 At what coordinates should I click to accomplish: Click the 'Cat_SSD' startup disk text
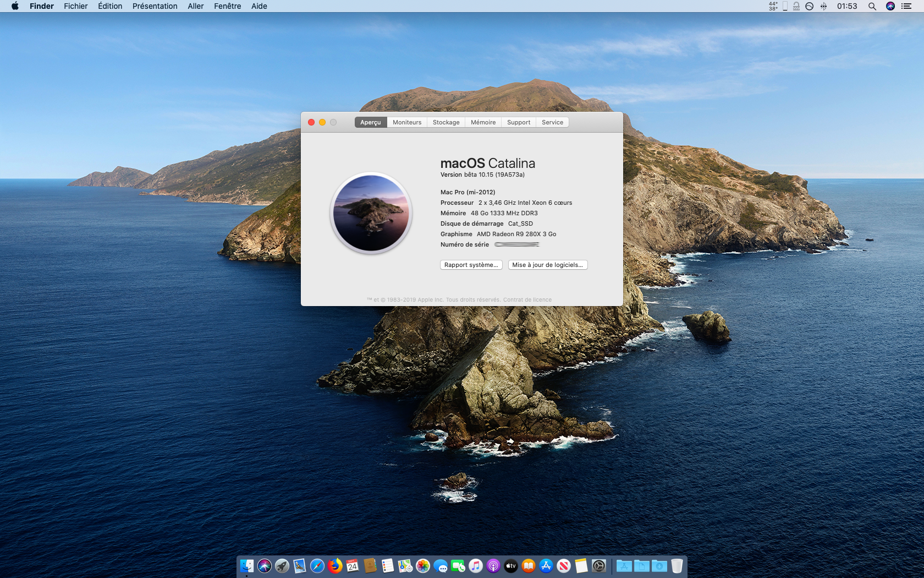point(520,223)
